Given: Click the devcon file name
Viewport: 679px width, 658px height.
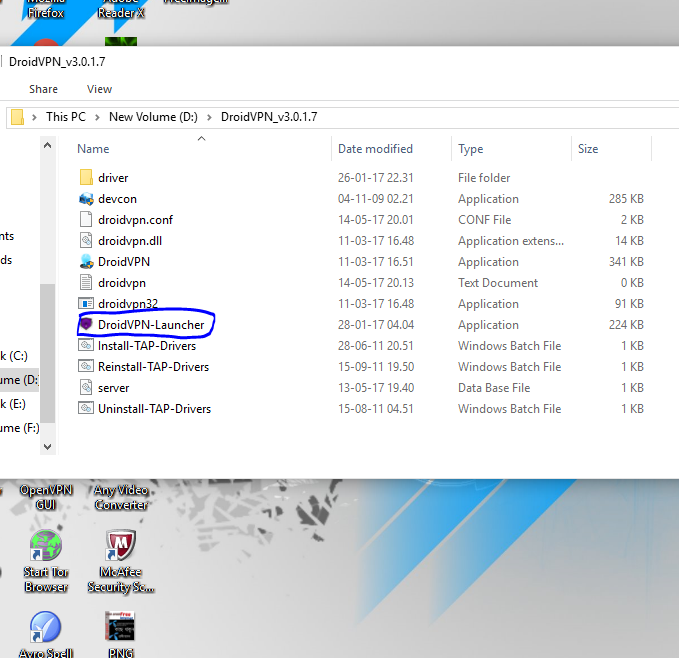Looking at the screenshot, I should (117, 199).
